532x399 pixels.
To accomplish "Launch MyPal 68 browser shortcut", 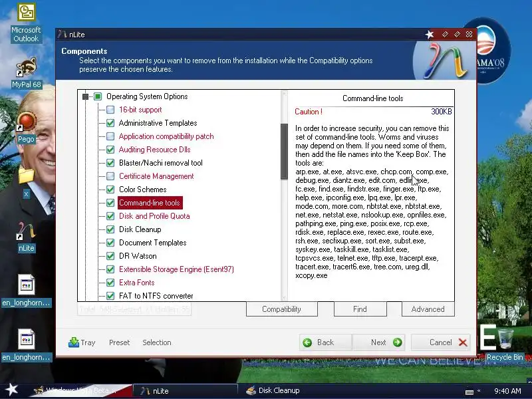I will point(26,72).
